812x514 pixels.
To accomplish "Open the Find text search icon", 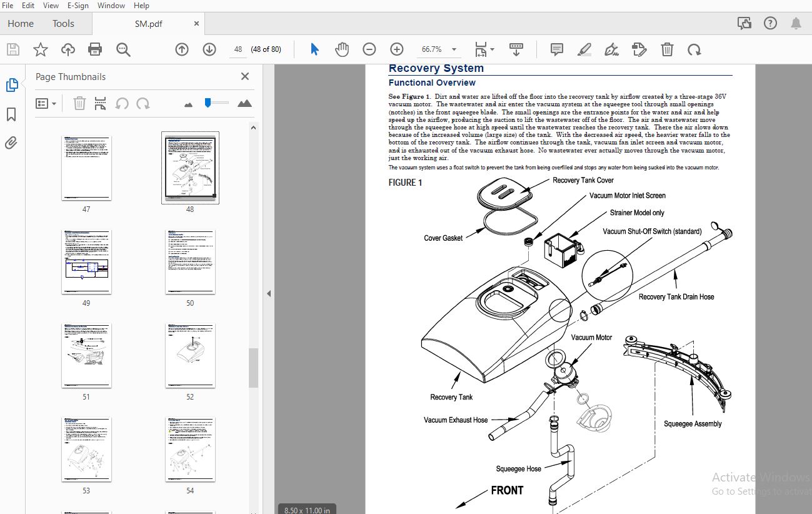I will pos(123,49).
